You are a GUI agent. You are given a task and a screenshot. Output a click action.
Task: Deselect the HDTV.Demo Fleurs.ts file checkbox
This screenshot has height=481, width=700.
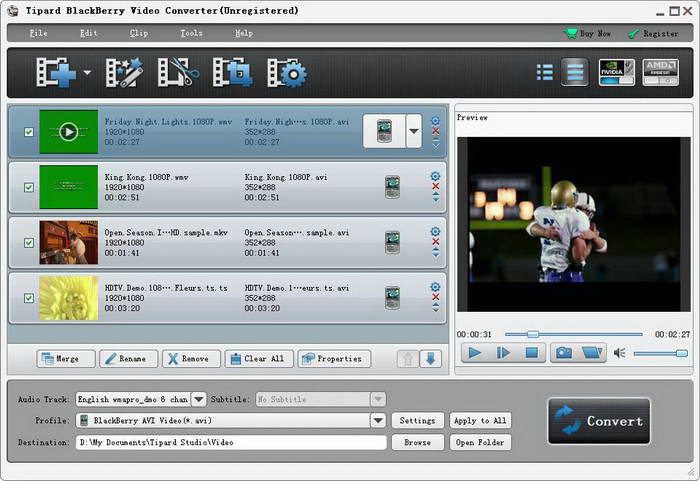28,297
